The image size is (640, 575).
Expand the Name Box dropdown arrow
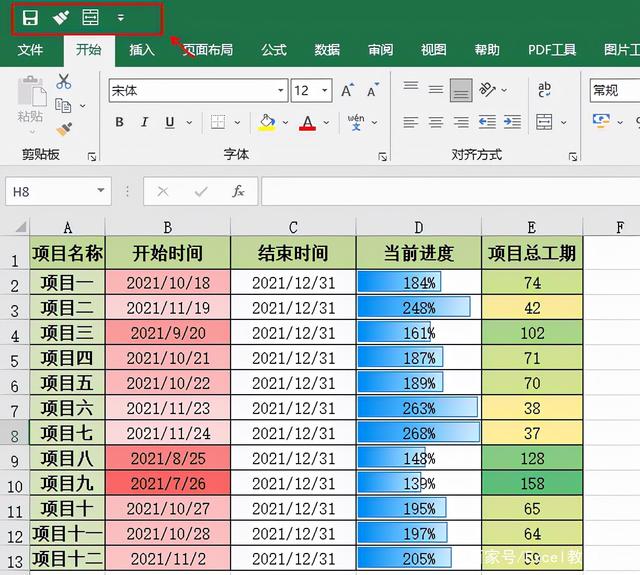100,191
